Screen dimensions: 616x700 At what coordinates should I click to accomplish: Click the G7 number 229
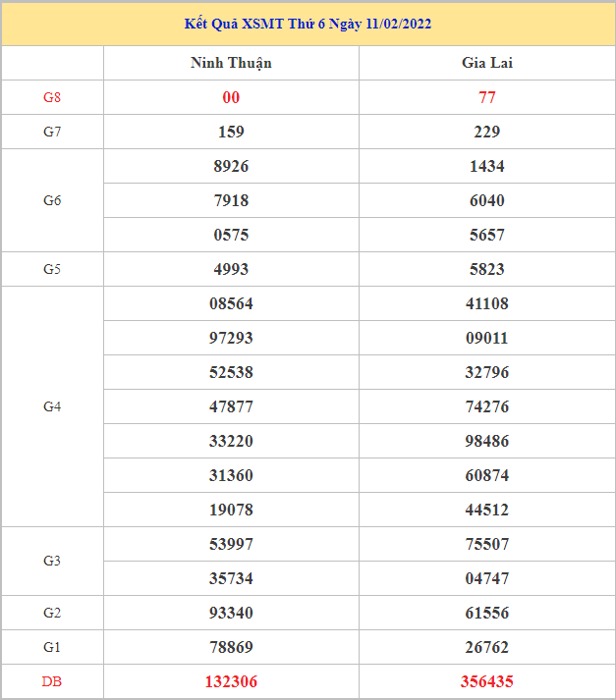[x=487, y=132]
